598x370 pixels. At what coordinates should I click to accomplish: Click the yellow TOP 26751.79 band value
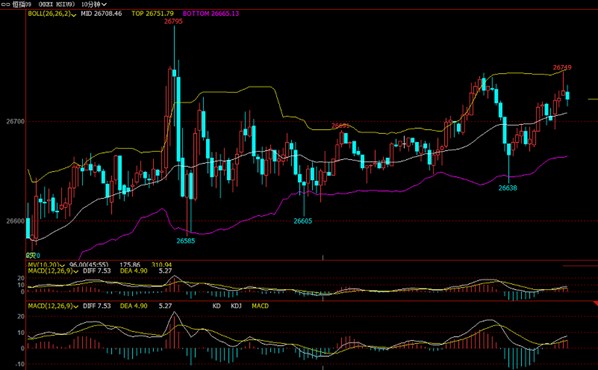click(153, 14)
